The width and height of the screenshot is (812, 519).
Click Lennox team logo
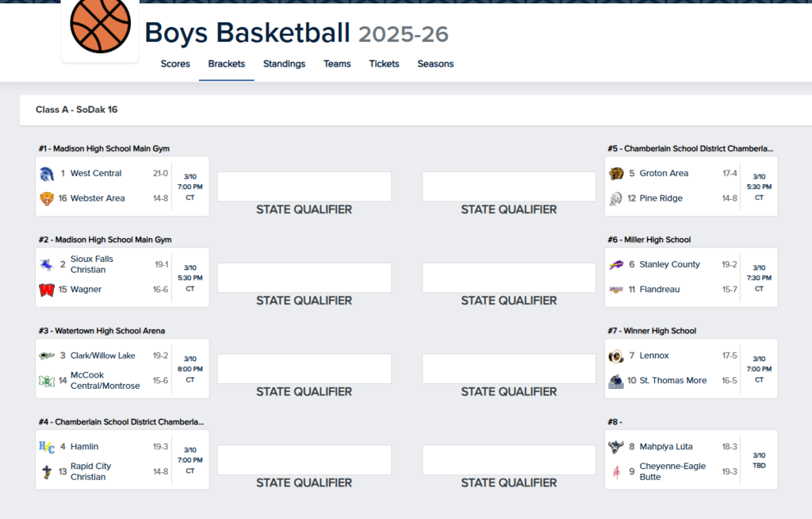[616, 356]
